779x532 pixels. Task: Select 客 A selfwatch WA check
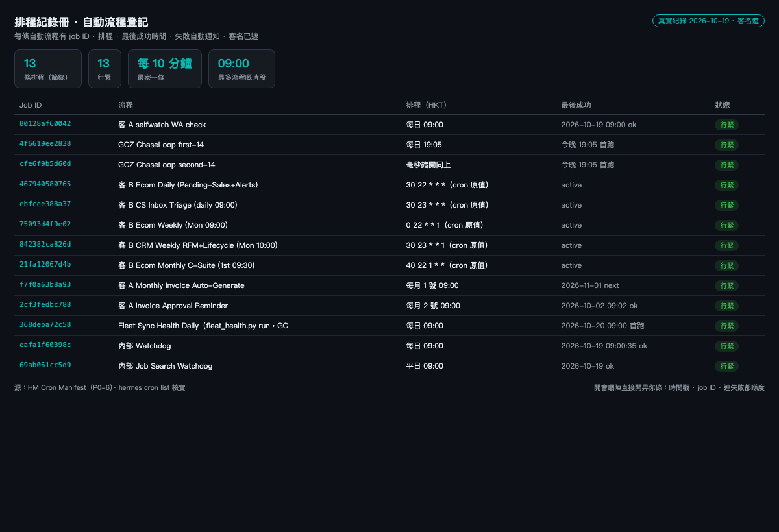162,125
